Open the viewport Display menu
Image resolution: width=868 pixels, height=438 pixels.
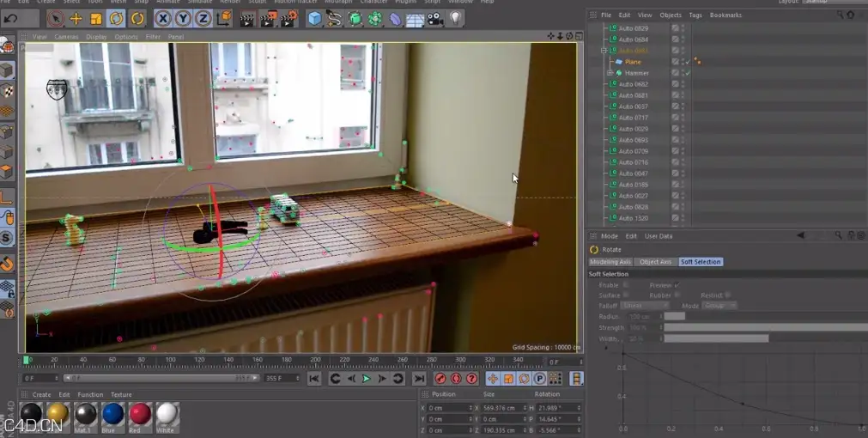pos(96,37)
